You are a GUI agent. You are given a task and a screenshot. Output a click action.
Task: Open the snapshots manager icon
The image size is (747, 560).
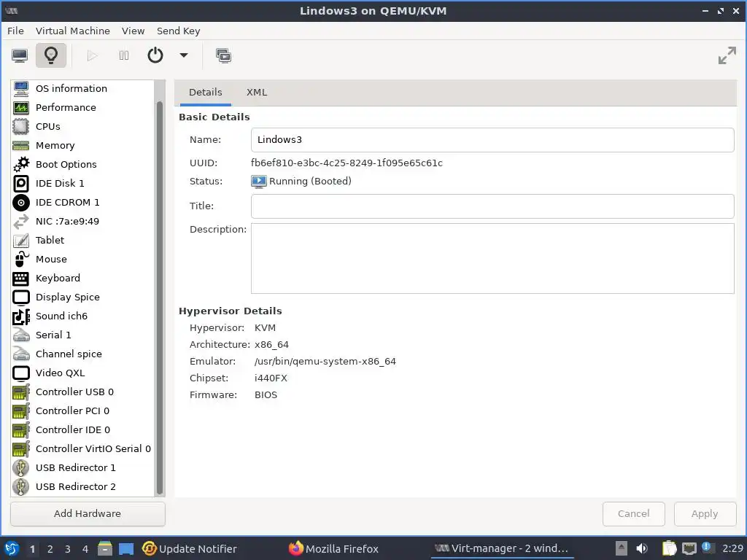coord(223,55)
